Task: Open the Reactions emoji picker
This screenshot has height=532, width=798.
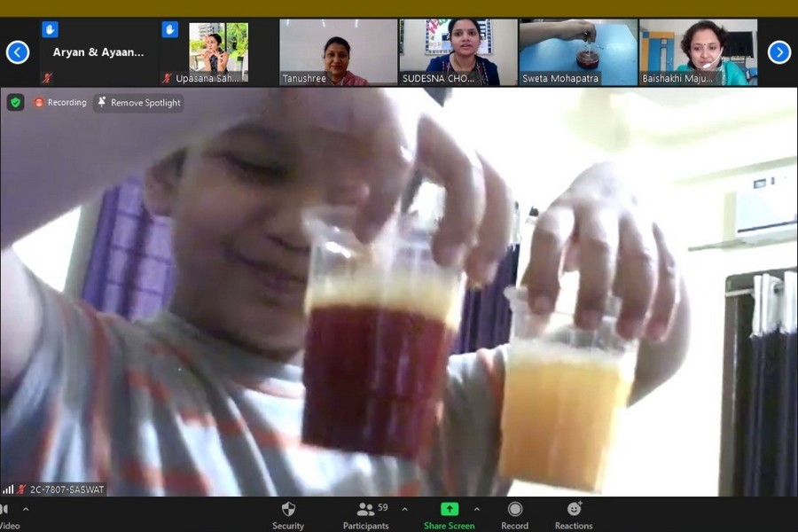Action: (574, 509)
